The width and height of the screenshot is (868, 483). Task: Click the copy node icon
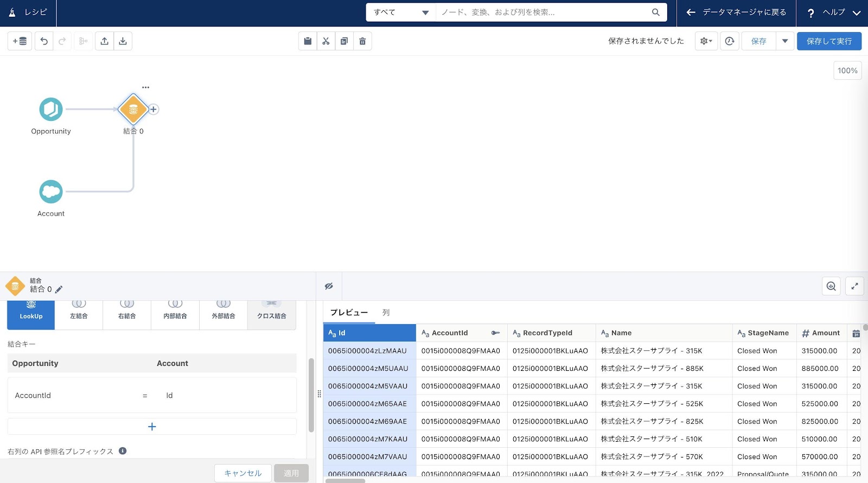pos(344,41)
